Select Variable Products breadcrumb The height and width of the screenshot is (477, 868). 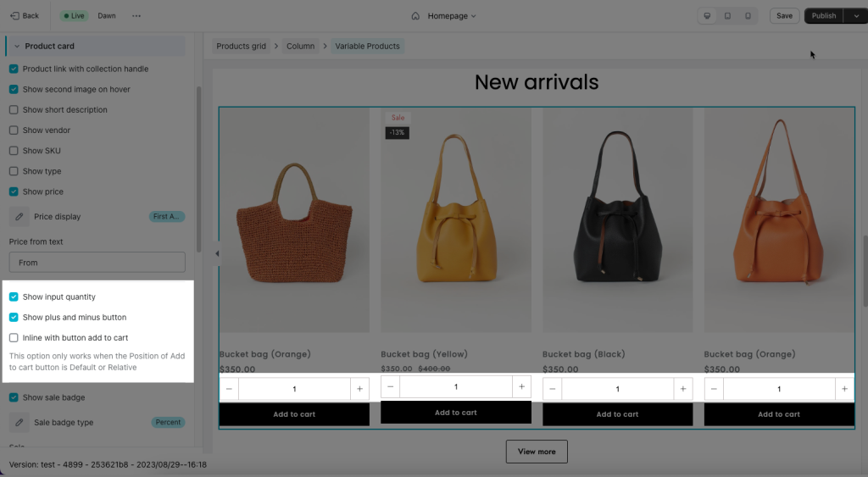pos(368,46)
